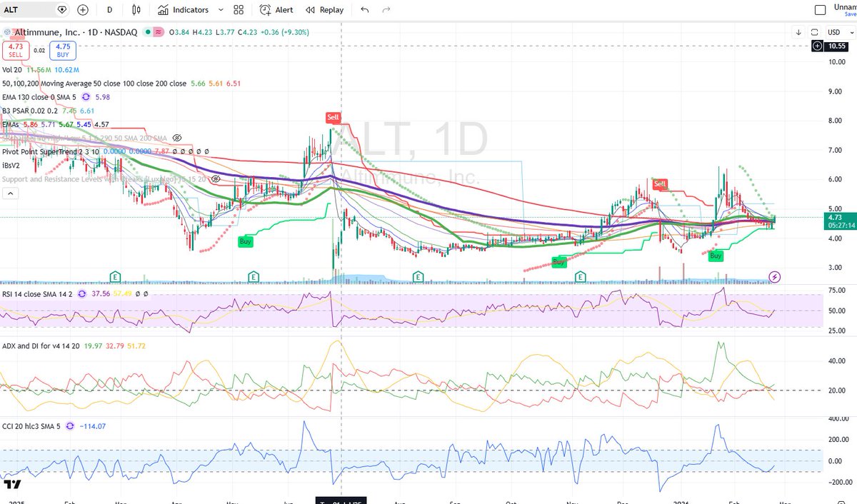Image resolution: width=857 pixels, height=504 pixels.
Task: Open the Indicators dialog
Action: 184,10
